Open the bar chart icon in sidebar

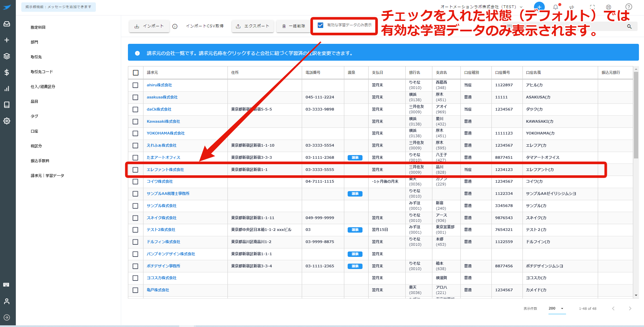pos(7,89)
